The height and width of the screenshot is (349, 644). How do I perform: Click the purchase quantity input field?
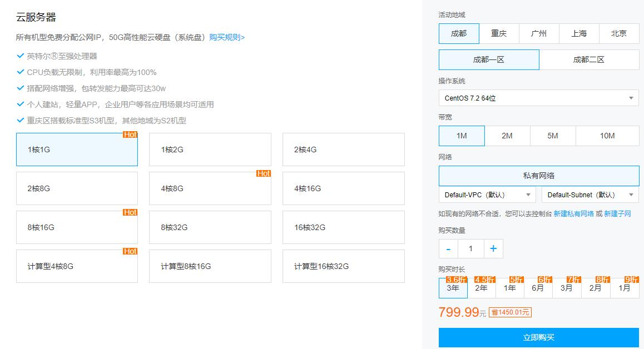point(470,249)
